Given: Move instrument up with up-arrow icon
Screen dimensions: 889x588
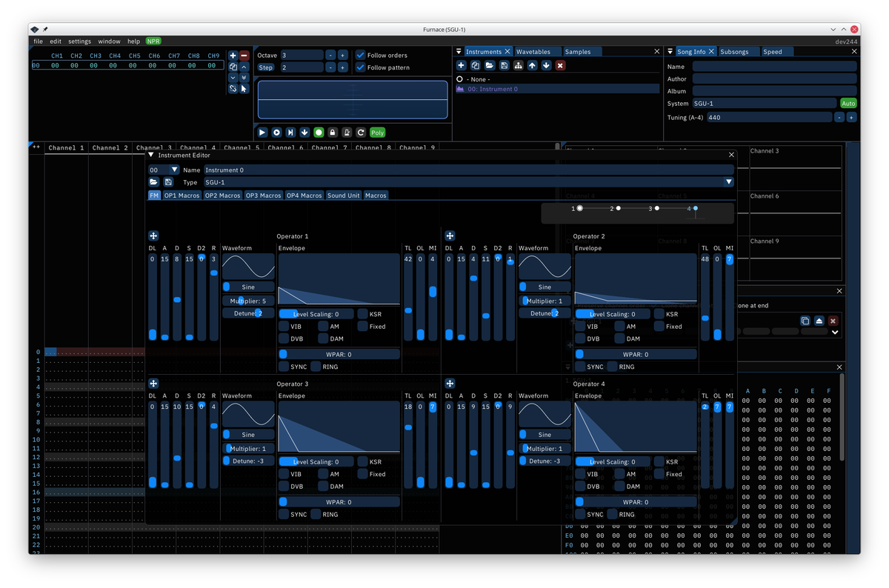Looking at the screenshot, I should (532, 66).
